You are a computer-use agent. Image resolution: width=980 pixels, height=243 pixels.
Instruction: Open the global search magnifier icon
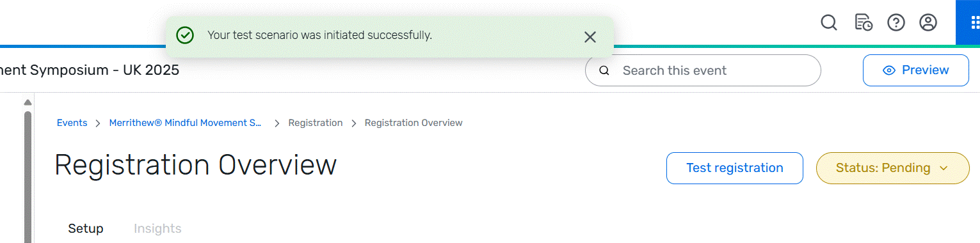[829, 23]
